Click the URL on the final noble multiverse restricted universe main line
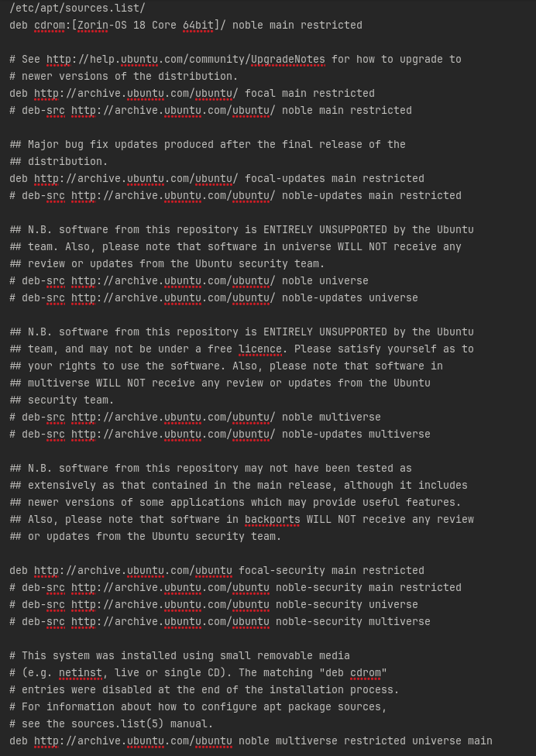This screenshot has height=756, width=536. 132,741
